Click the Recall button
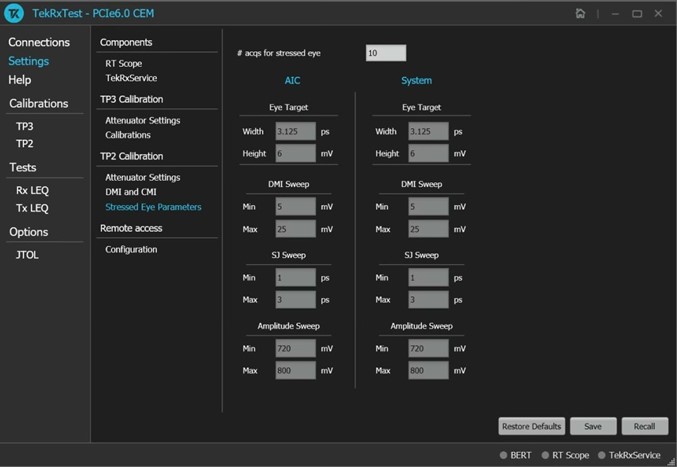The width and height of the screenshot is (677, 467). pyautogui.click(x=645, y=426)
